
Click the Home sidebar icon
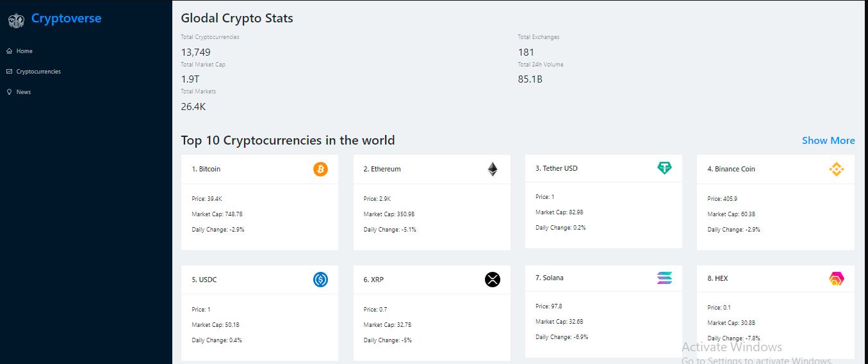pyautogui.click(x=9, y=51)
